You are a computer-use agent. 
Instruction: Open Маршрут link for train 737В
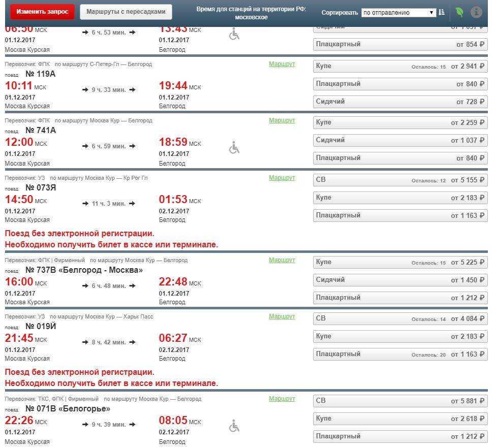point(282,260)
